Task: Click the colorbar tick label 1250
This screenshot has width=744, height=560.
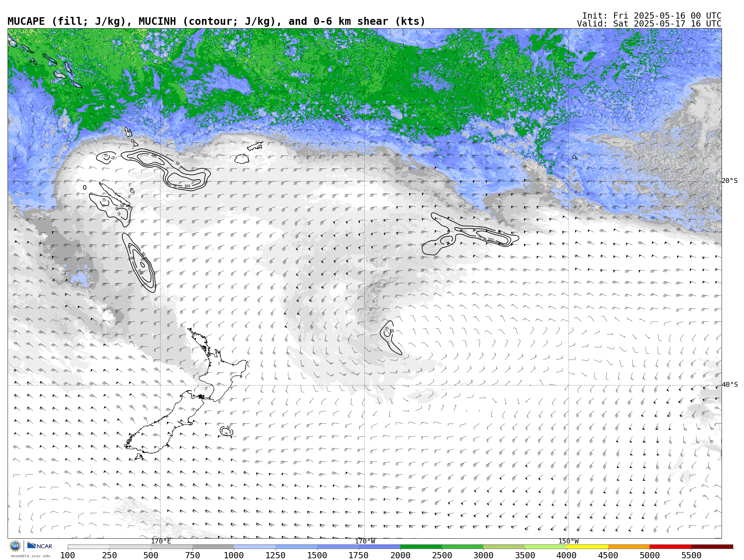Action: 276,556
